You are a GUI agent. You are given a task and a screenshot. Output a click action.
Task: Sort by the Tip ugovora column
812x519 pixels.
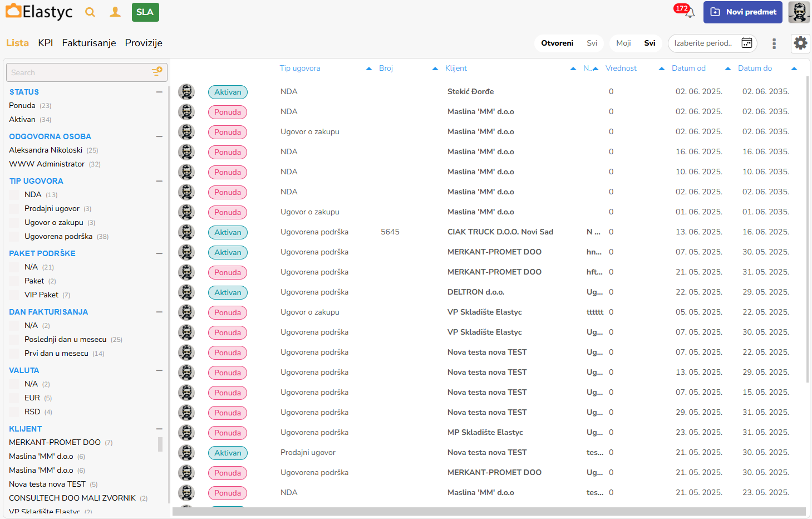point(300,68)
